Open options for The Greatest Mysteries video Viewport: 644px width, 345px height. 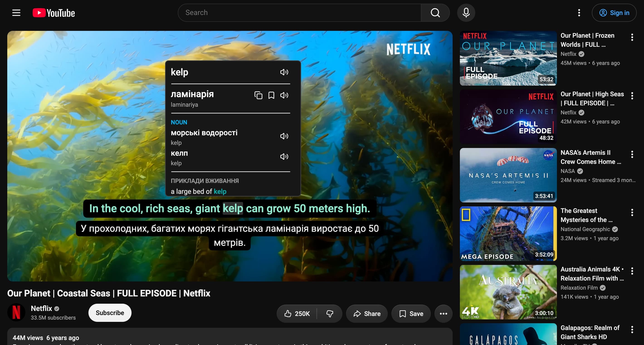tap(632, 212)
